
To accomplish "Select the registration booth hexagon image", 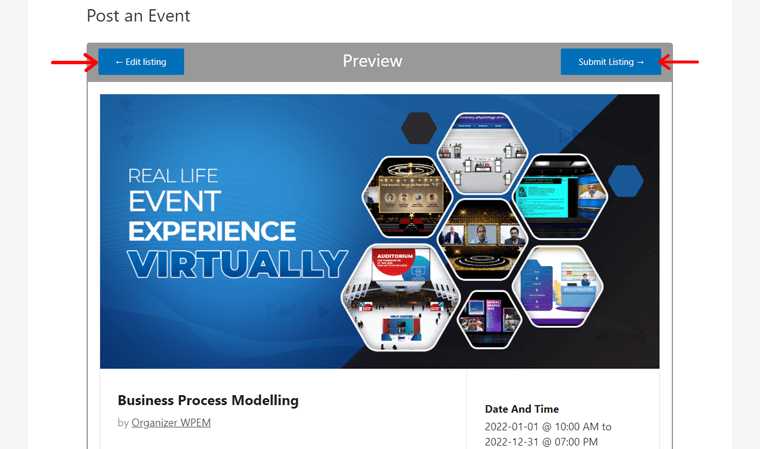I will pyautogui.click(x=557, y=284).
